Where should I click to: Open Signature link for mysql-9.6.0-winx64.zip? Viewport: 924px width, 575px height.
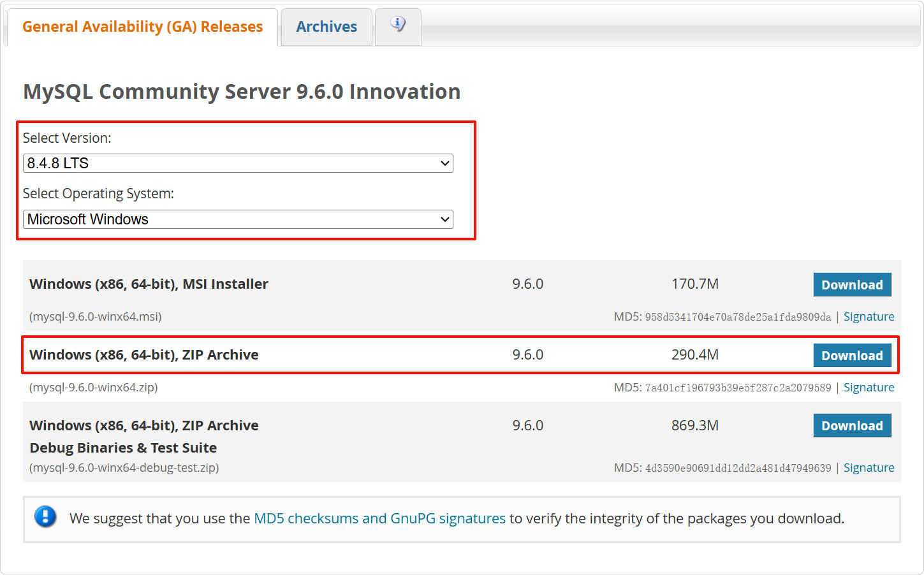click(x=869, y=388)
